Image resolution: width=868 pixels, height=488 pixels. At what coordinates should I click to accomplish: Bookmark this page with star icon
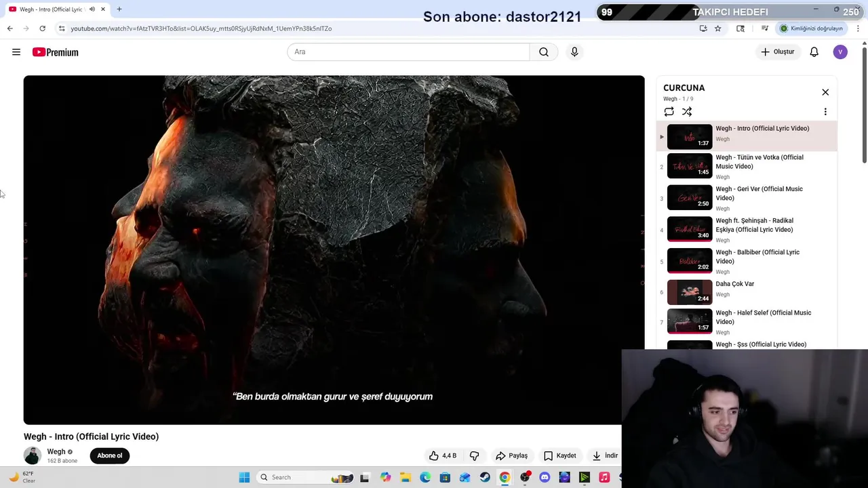tap(717, 28)
